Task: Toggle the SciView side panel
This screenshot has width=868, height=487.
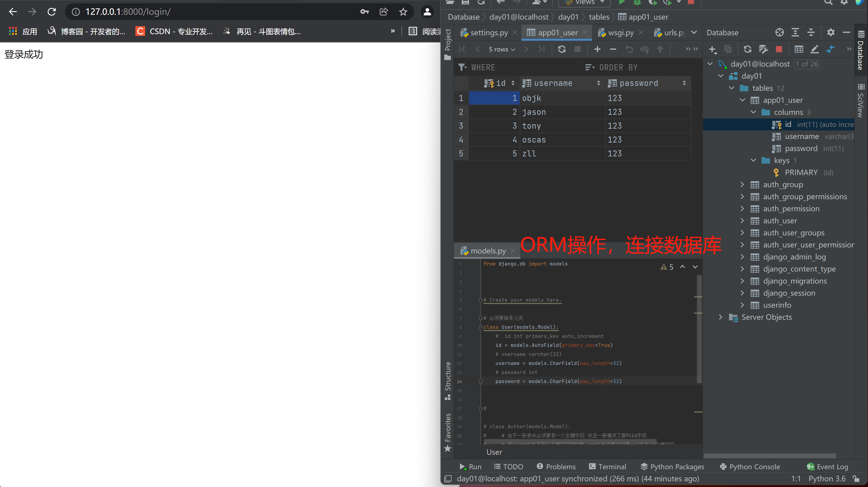Action: click(861, 100)
